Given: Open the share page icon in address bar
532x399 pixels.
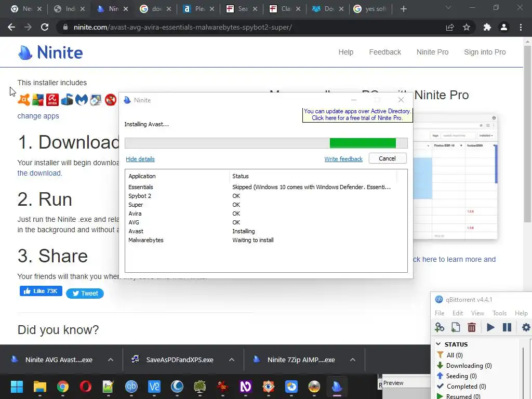Looking at the screenshot, I should pyautogui.click(x=450, y=27).
